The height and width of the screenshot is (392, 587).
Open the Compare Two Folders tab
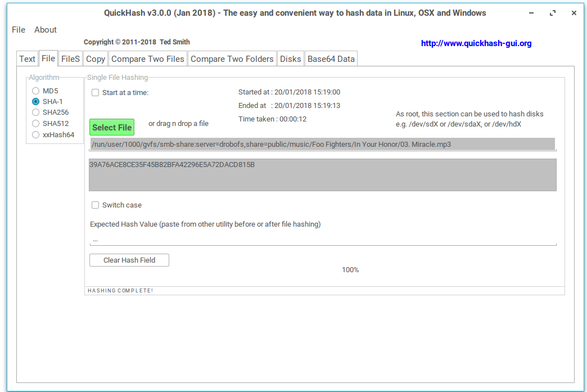[x=232, y=59]
